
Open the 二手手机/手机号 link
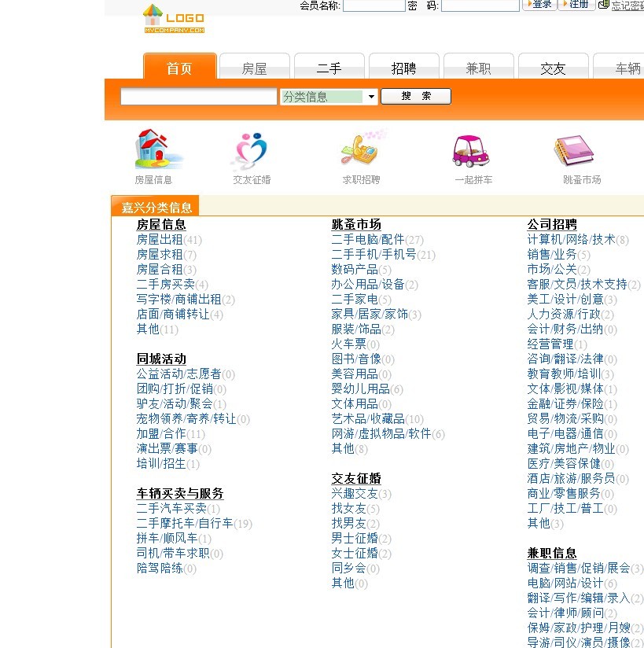click(374, 255)
